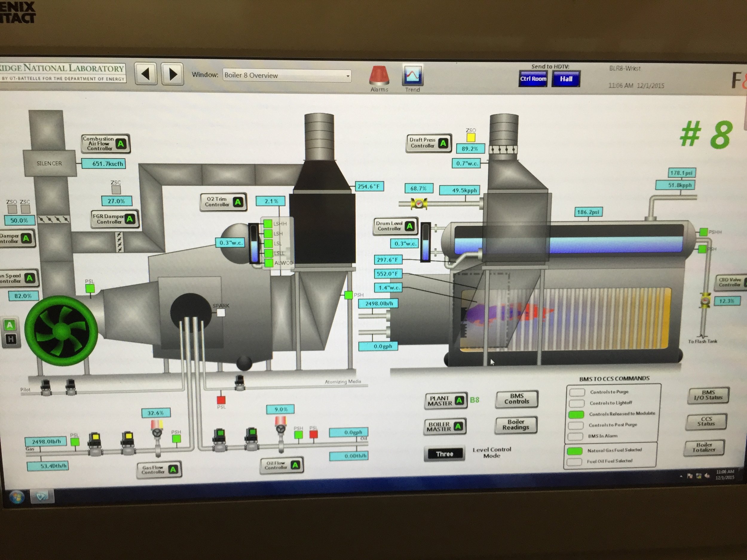
Task: Click the taskbar clock showing 11:06 AM
Action: click(725, 474)
